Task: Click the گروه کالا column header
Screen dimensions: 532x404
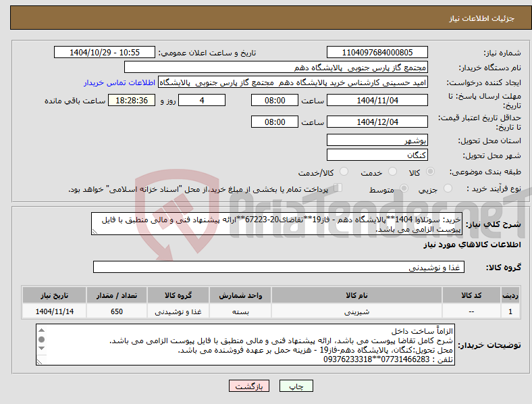Action: (x=178, y=295)
